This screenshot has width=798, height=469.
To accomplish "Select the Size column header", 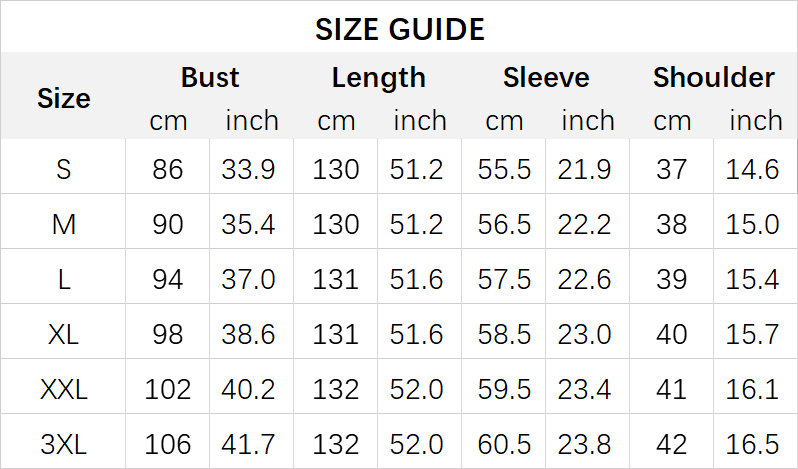I will 63,98.
